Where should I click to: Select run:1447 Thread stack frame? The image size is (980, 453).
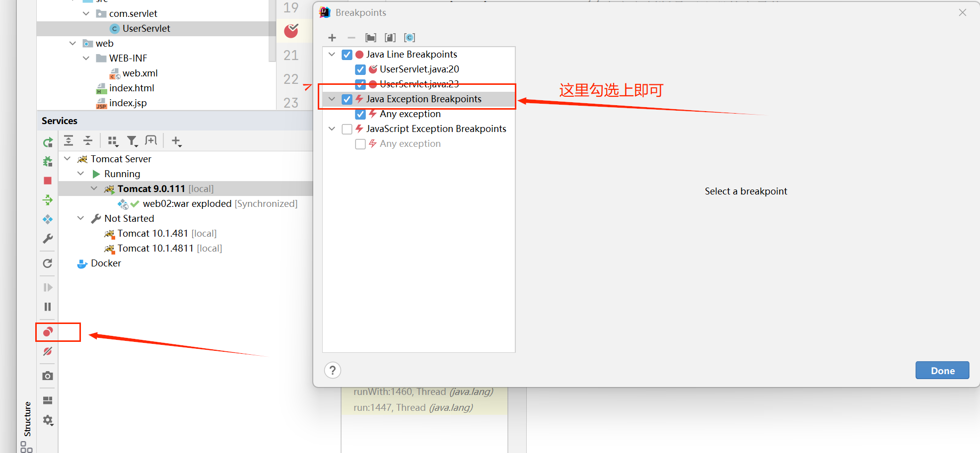coord(413,407)
